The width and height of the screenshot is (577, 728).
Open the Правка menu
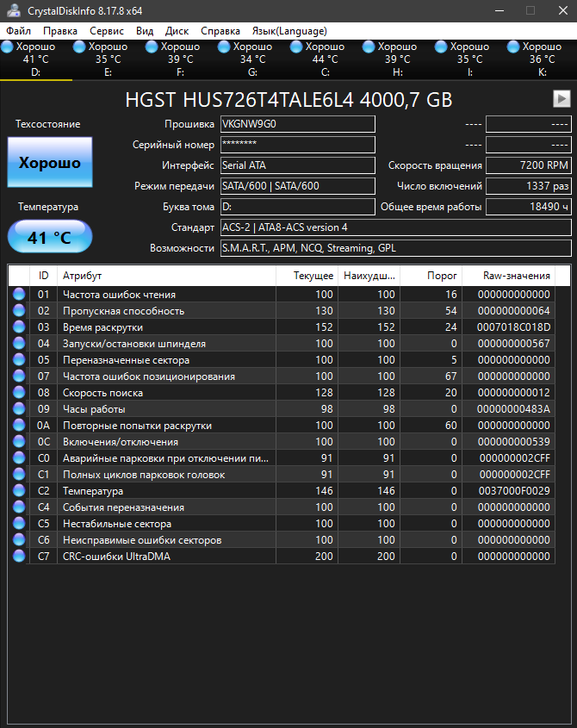pyautogui.click(x=60, y=31)
